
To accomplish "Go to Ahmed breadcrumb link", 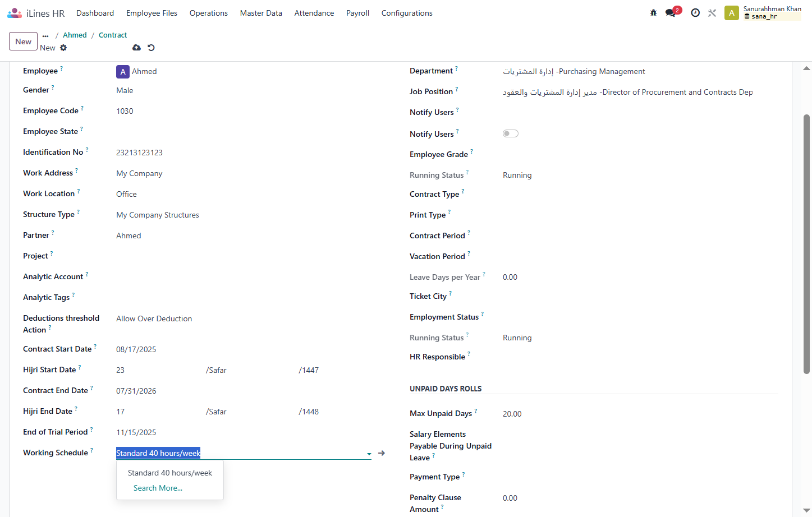I will pyautogui.click(x=75, y=35).
